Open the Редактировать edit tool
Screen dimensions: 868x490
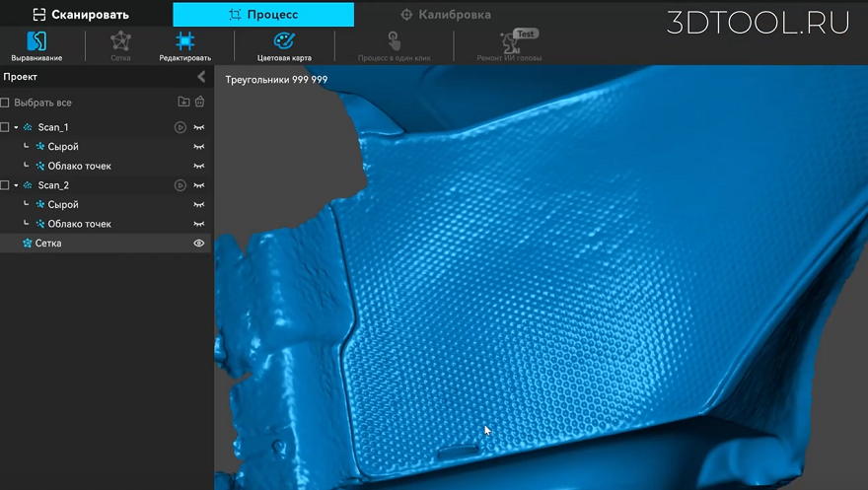coord(184,46)
